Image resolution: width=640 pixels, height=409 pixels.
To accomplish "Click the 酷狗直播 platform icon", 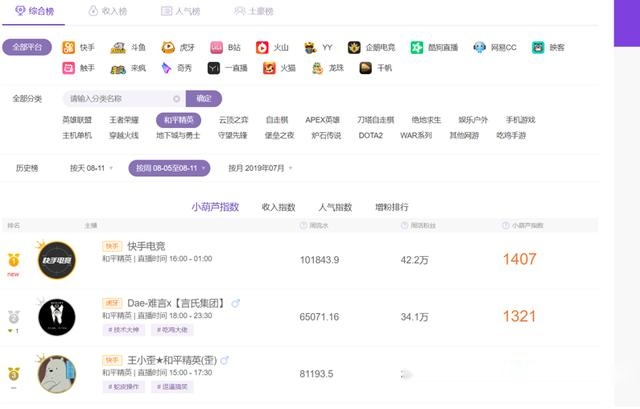I will click(417, 47).
